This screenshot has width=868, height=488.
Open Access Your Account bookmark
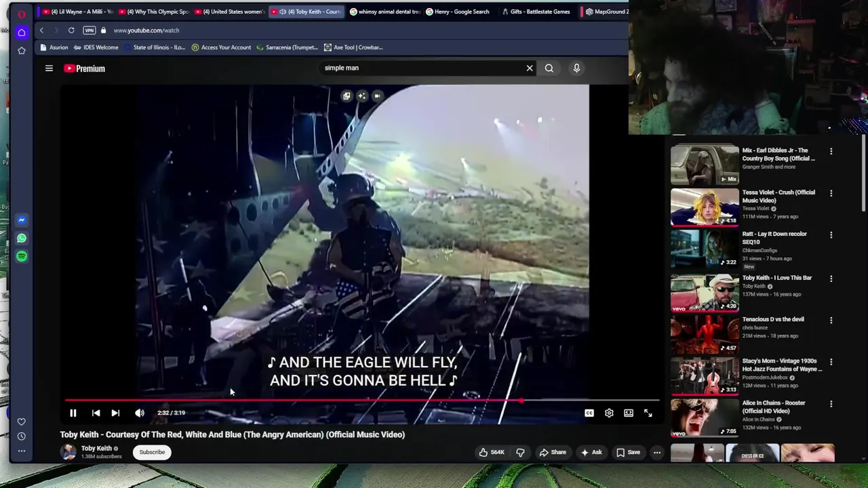click(x=221, y=47)
